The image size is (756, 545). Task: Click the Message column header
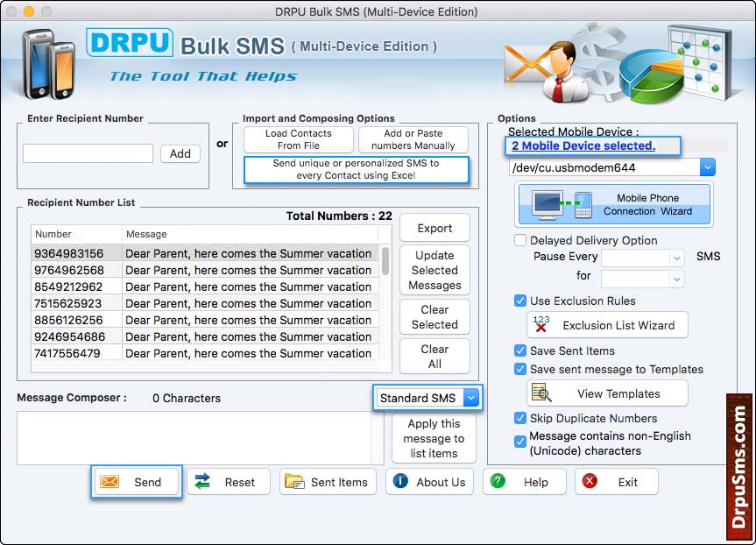[250, 234]
